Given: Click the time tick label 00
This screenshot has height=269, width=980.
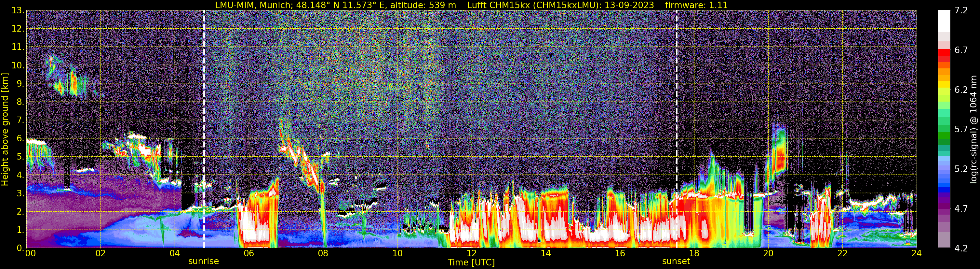Looking at the screenshot, I should (31, 253).
